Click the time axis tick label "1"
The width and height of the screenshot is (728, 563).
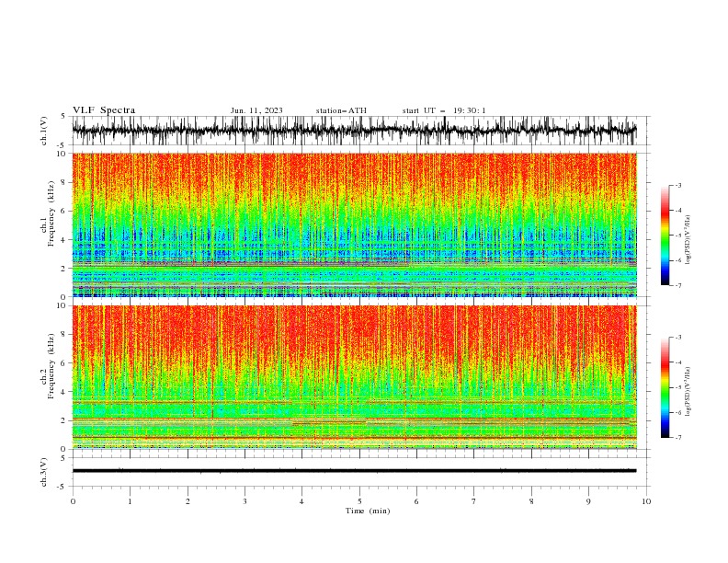point(130,501)
